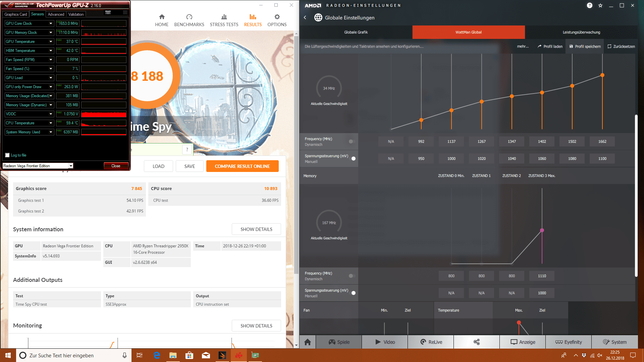Screen dimensions: 644x362
Task: Switch to the Leistungsüberwachung tab
Action: click(581, 32)
